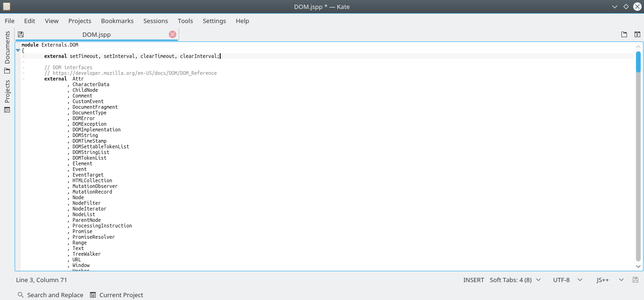Click 'Attr' in the external list
This screenshot has width=644, height=300.
78,79
